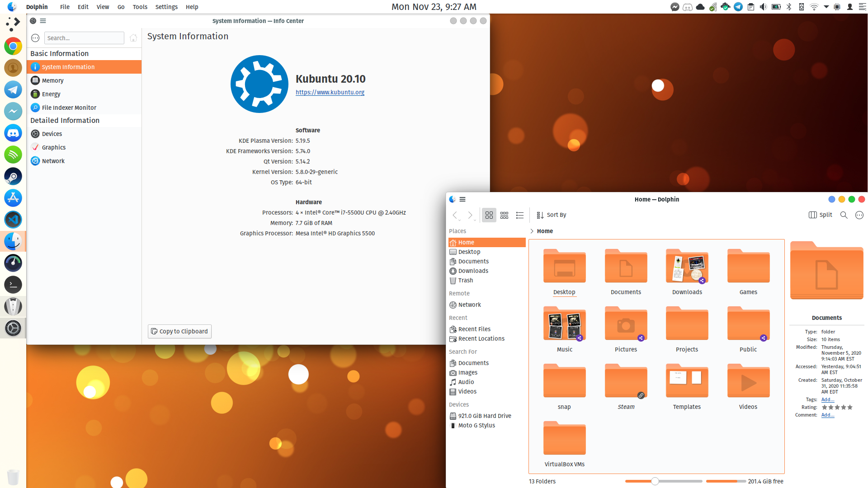Go forward in Dolphin navigation
The image size is (868, 488).
pos(470,215)
